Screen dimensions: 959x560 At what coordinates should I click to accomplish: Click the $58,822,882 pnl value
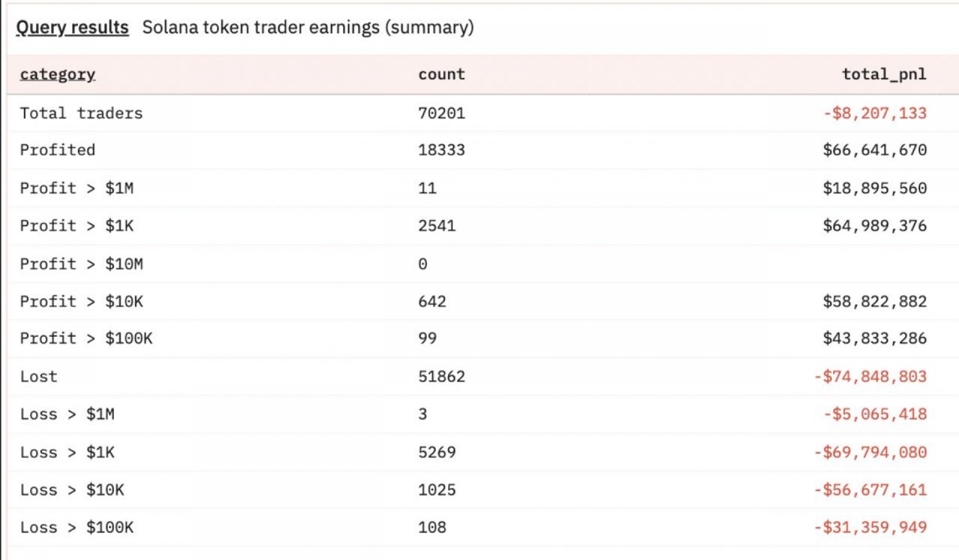tap(875, 301)
